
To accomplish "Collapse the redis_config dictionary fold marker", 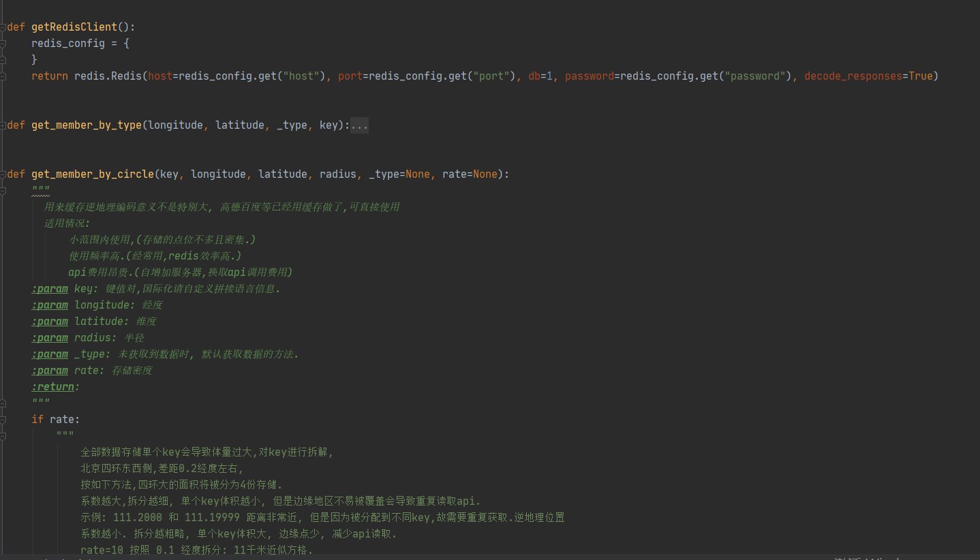I will click(x=3, y=44).
